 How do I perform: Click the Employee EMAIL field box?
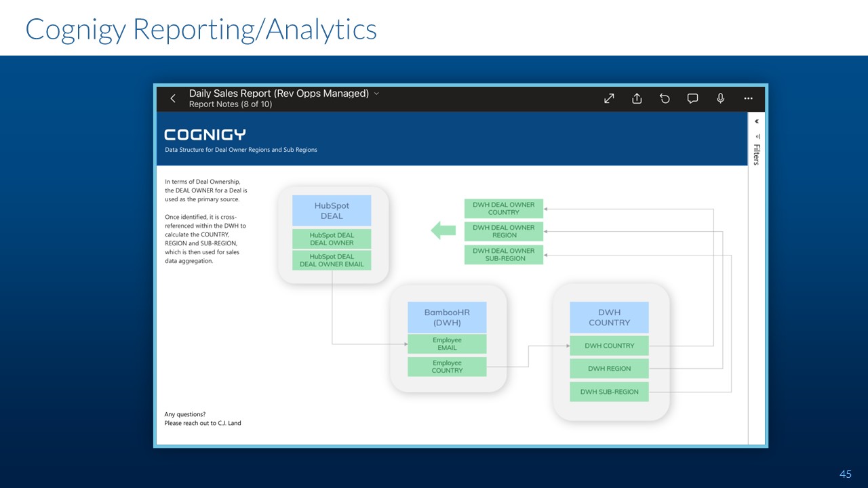(447, 344)
